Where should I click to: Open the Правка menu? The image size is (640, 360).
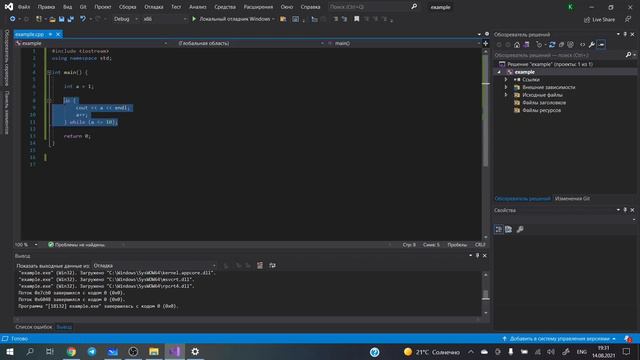tap(46, 7)
